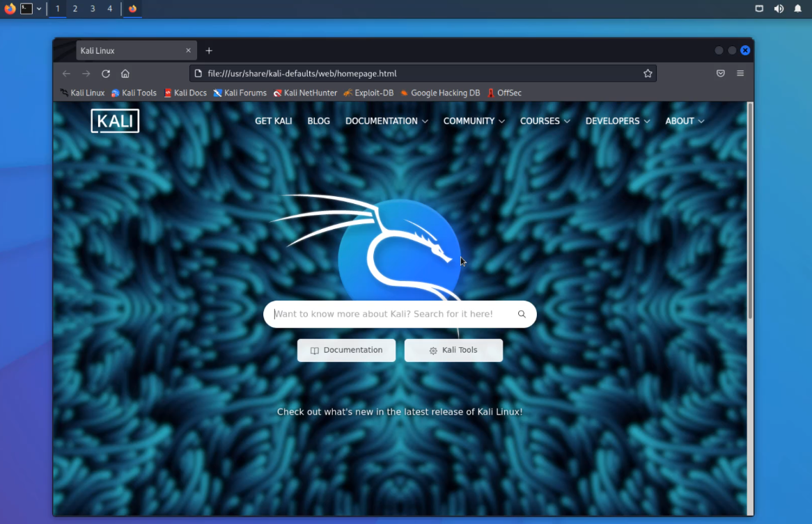
Task: Expand the terminal launcher dropdown arrow
Action: click(x=39, y=9)
